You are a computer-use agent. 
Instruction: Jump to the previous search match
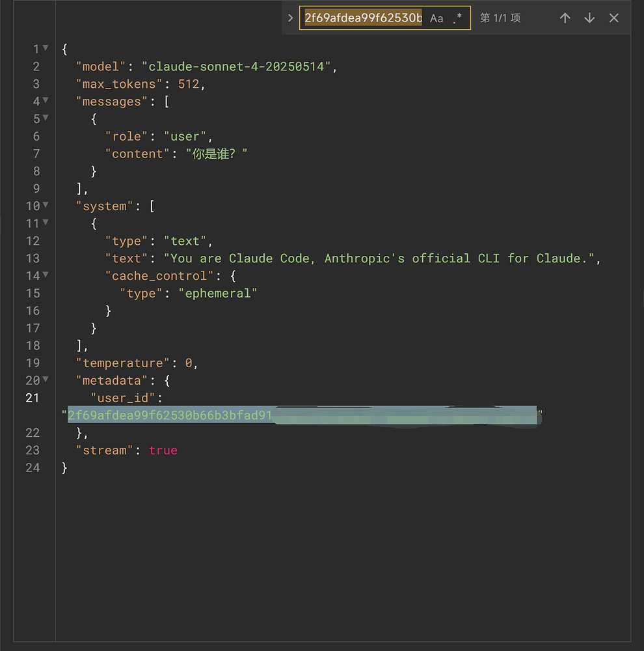coord(565,18)
